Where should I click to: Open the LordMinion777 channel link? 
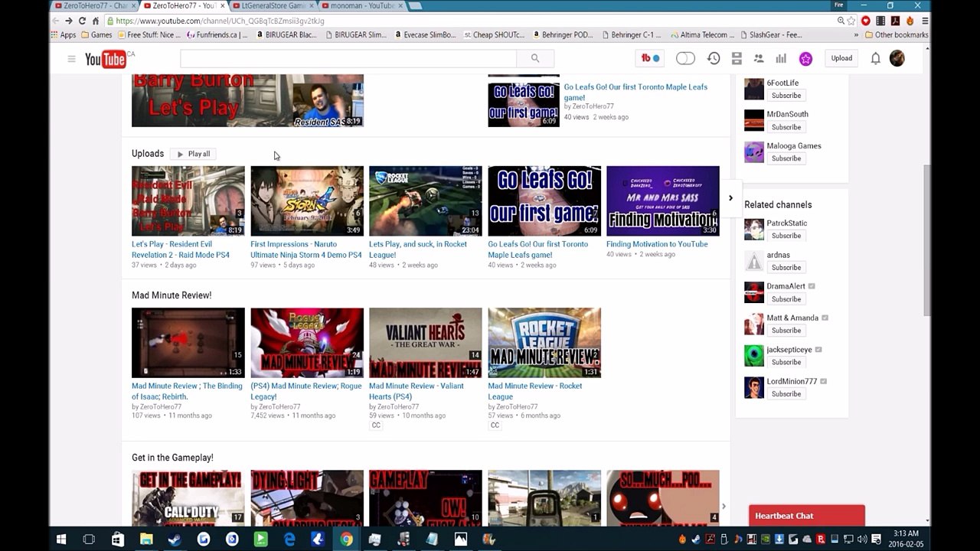coord(792,381)
